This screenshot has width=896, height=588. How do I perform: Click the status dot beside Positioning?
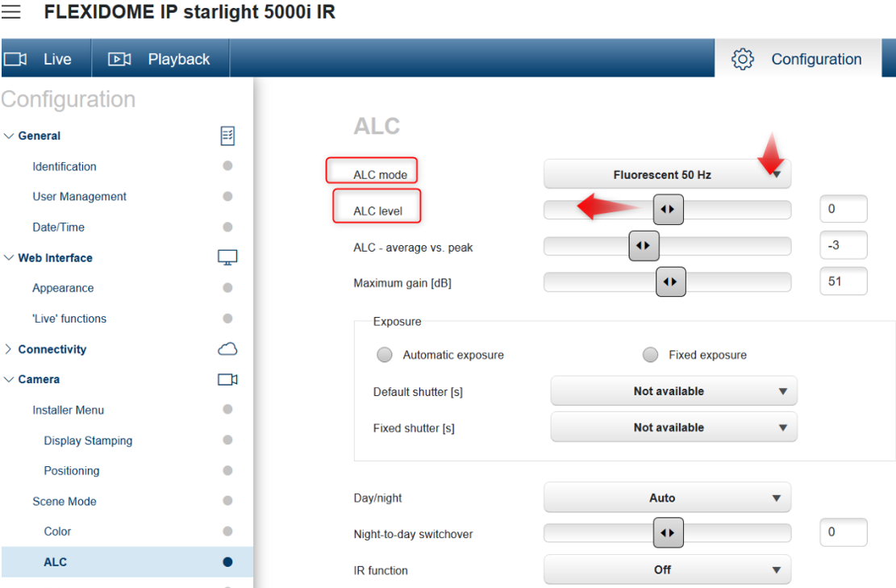tap(227, 470)
